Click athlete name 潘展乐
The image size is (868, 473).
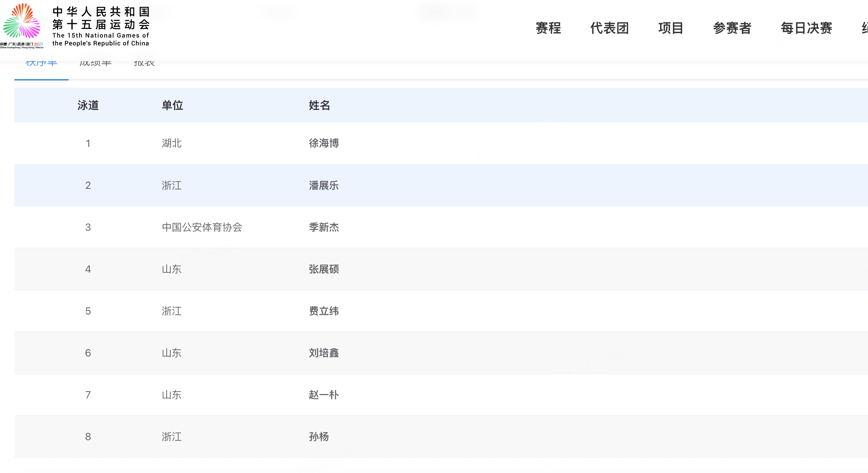324,186
